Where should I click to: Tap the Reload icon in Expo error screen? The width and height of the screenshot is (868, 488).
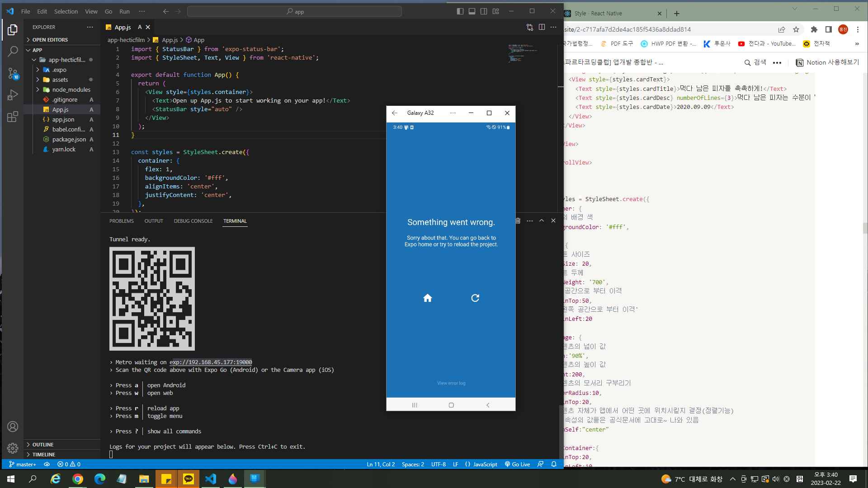pos(475,298)
